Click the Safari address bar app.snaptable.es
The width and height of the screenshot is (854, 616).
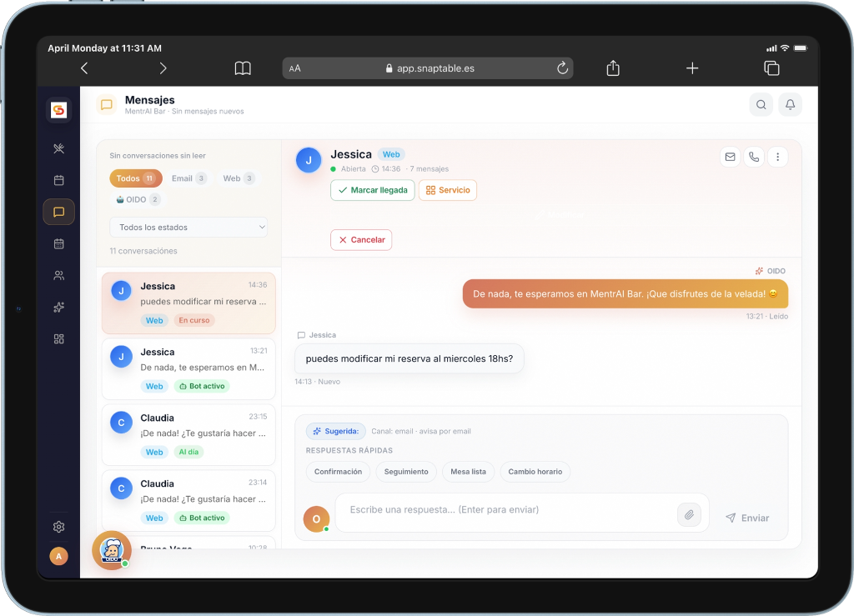coord(428,68)
